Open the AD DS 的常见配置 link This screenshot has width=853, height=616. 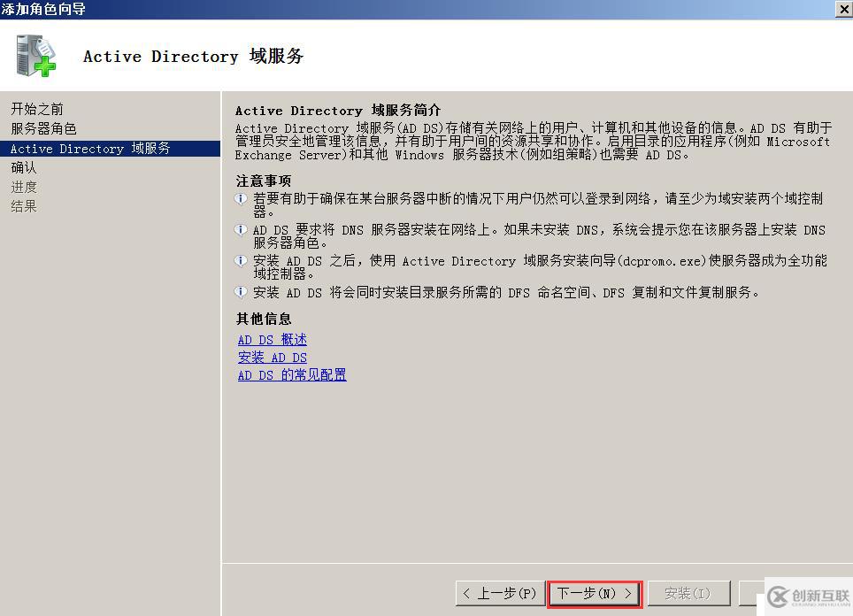[292, 375]
